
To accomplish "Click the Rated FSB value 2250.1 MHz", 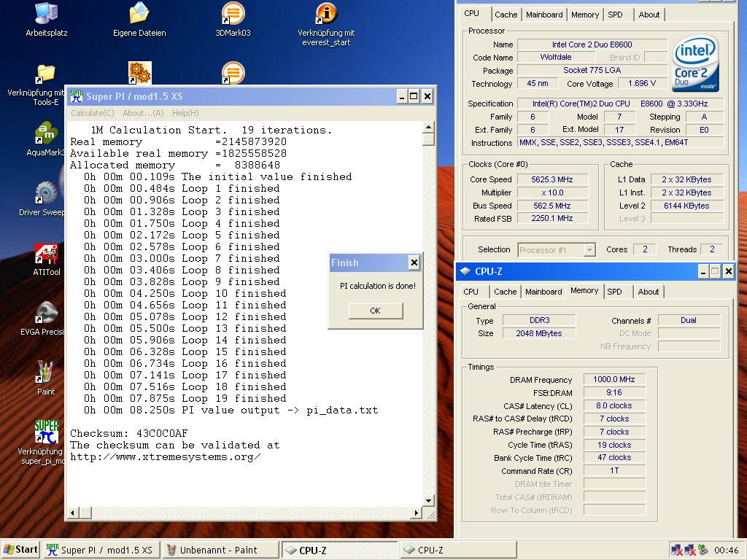I will pos(552,218).
